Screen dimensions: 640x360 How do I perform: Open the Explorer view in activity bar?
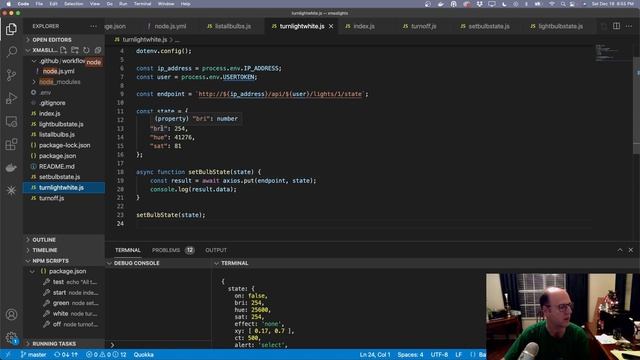(x=11, y=29)
